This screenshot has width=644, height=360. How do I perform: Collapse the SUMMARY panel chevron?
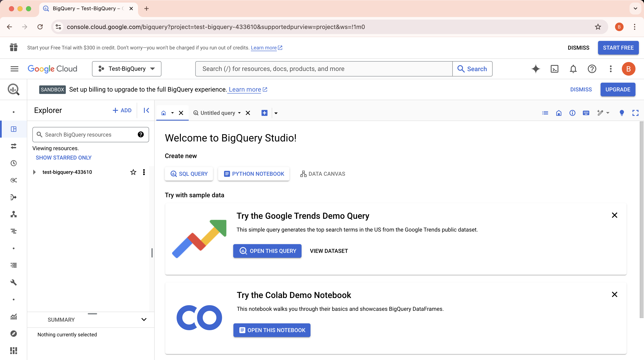tap(144, 320)
